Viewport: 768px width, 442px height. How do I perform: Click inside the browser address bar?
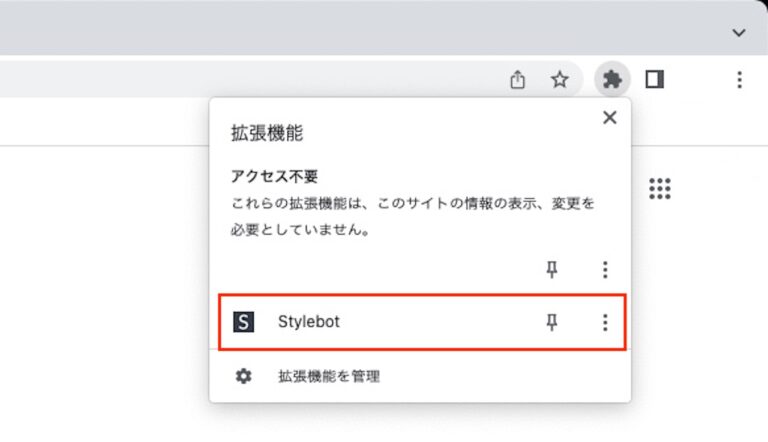(250, 79)
